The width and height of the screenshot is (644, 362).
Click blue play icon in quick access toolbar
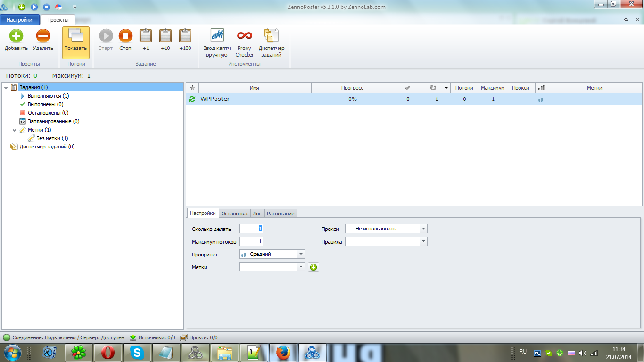point(34,7)
